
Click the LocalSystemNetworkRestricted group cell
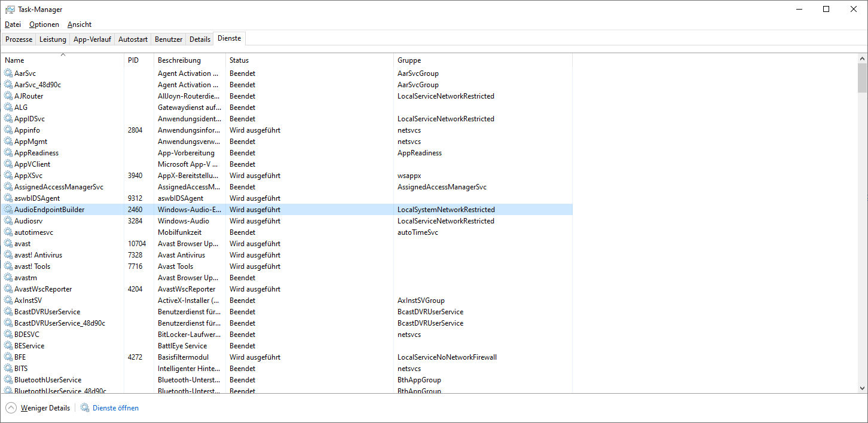(446, 210)
